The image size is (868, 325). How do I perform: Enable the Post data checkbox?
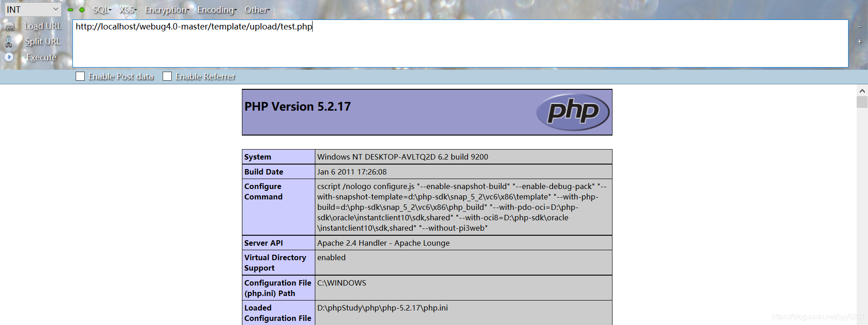pyautogui.click(x=80, y=76)
